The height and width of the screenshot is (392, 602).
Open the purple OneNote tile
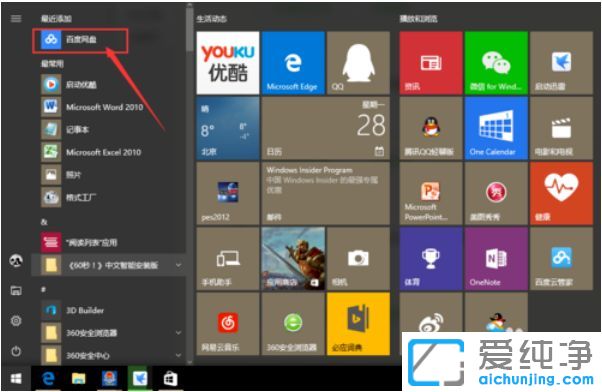click(496, 259)
